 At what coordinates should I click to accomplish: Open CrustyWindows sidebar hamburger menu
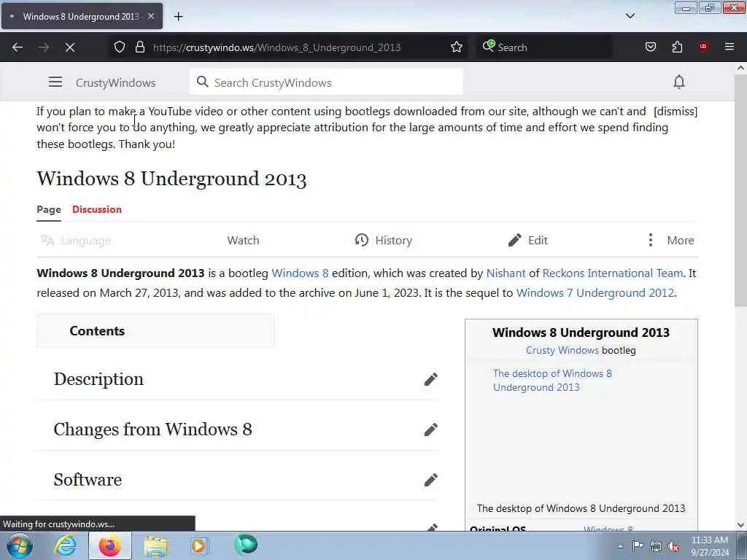coord(55,82)
